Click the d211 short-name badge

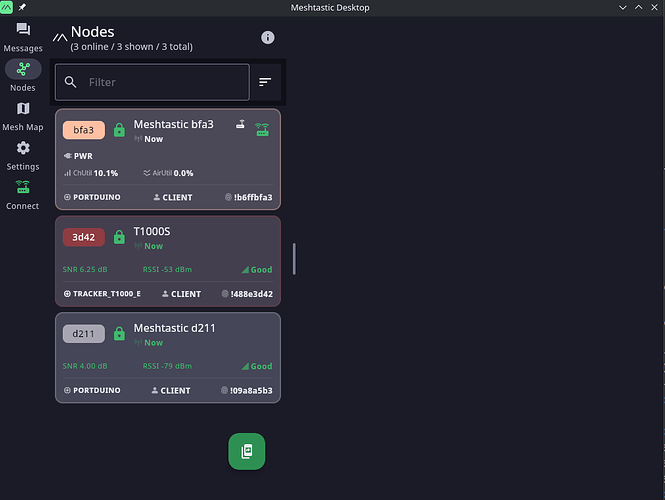point(84,334)
